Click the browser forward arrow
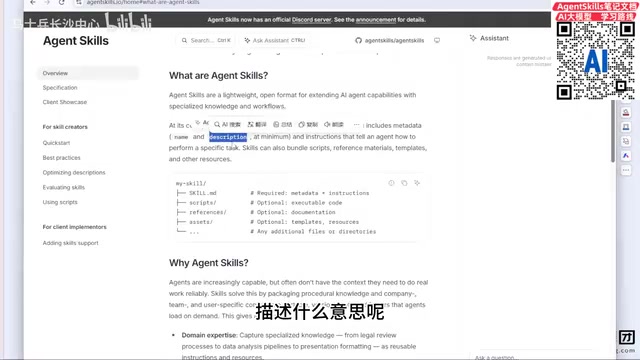Screen dimensions: 640x360 pyautogui.click(x=47, y=2)
